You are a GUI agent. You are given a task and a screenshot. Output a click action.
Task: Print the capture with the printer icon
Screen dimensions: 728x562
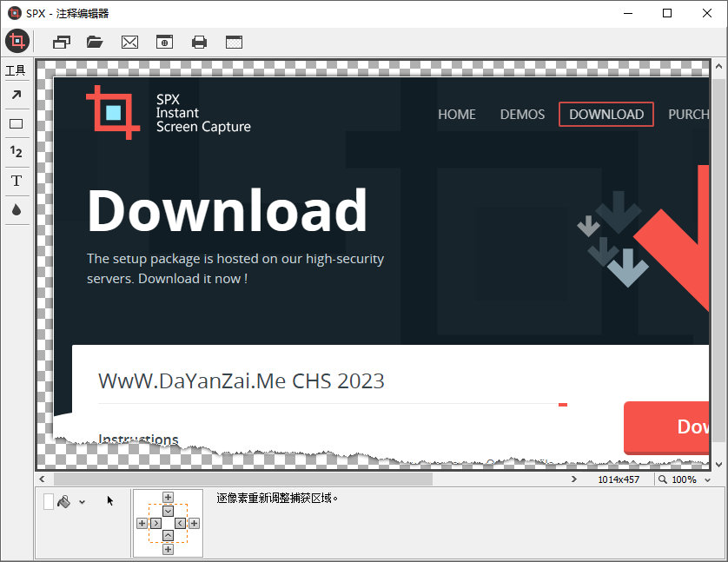click(x=199, y=43)
